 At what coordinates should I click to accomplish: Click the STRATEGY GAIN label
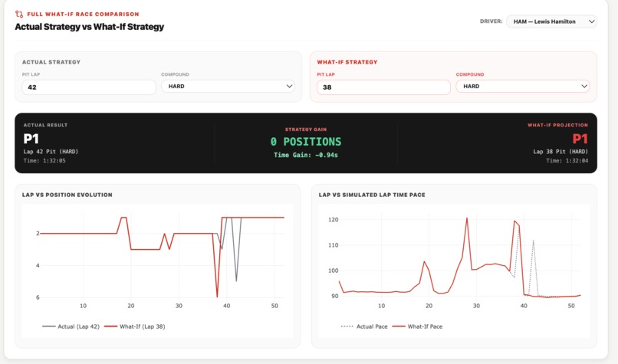pyautogui.click(x=306, y=130)
